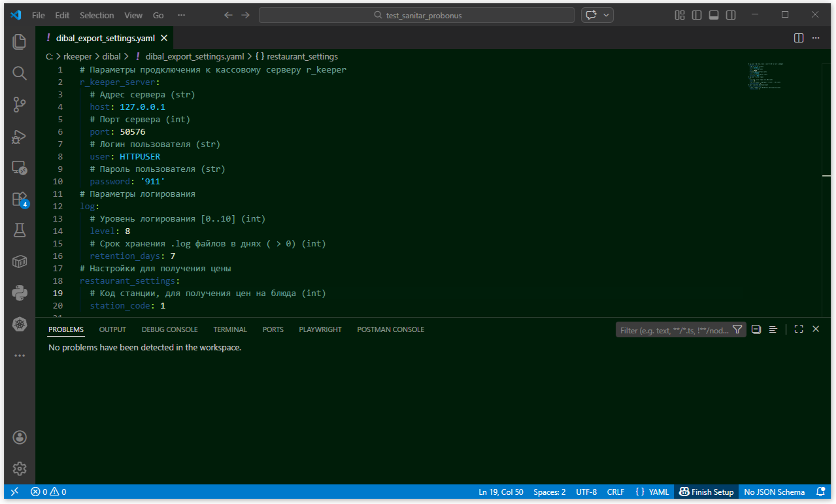Click No JSON Schema in status bar
The image size is (836, 504).
(x=774, y=492)
